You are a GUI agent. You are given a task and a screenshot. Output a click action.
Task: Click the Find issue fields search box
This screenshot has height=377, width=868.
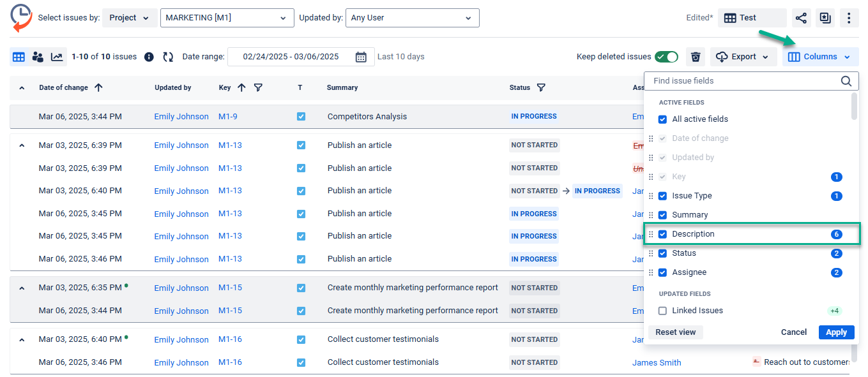coord(744,81)
